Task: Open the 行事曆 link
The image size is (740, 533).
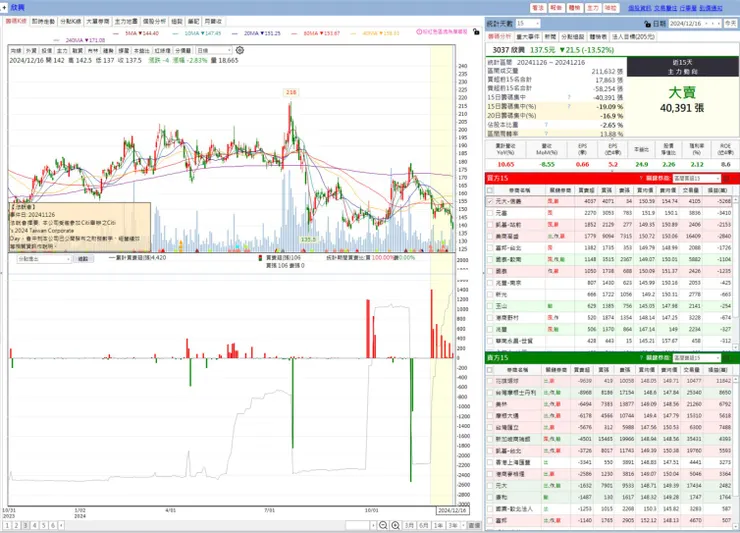Action: tap(688, 8)
